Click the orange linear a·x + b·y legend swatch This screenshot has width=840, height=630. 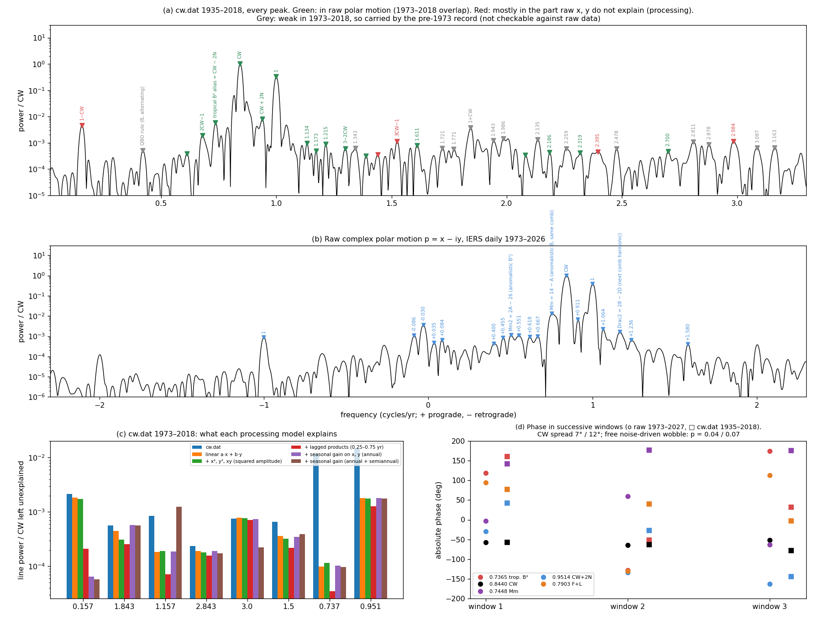197,454
